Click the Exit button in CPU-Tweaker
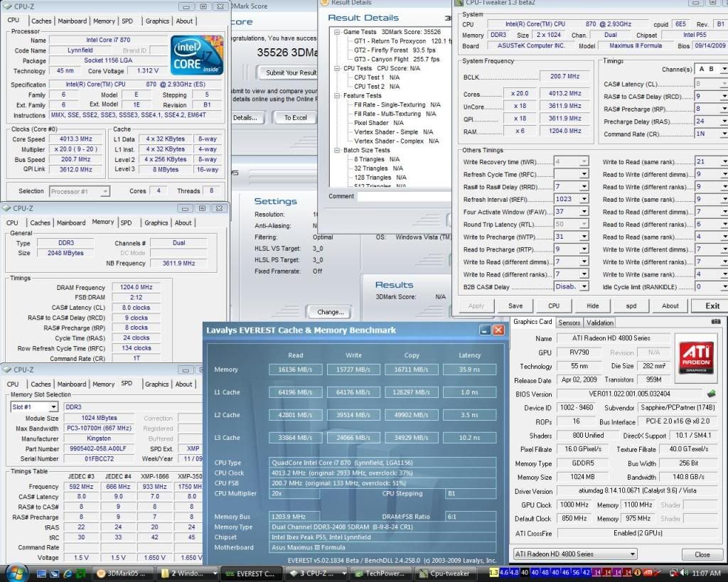Image resolution: width=728 pixels, height=582 pixels. [711, 306]
